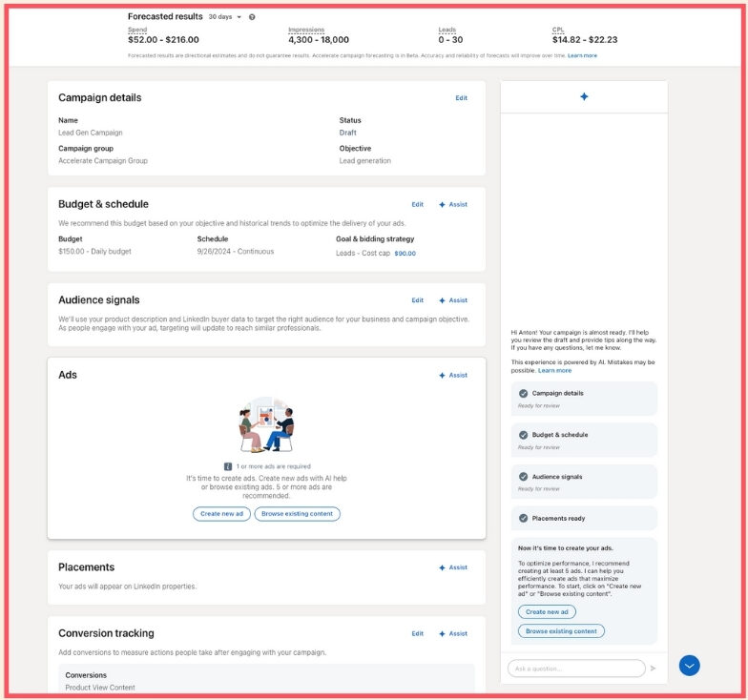This screenshot has height=700, width=748.
Task: Click Assist in the Audience signals section
Action: point(453,300)
